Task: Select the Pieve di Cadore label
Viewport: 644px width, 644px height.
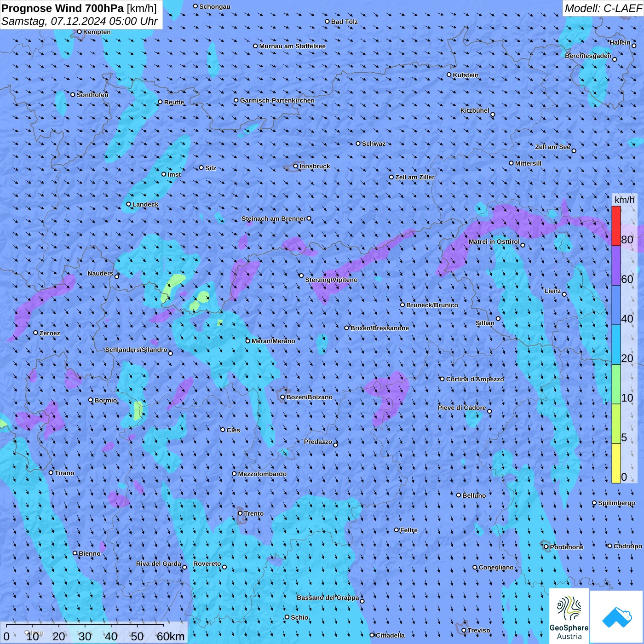Action: [461, 408]
